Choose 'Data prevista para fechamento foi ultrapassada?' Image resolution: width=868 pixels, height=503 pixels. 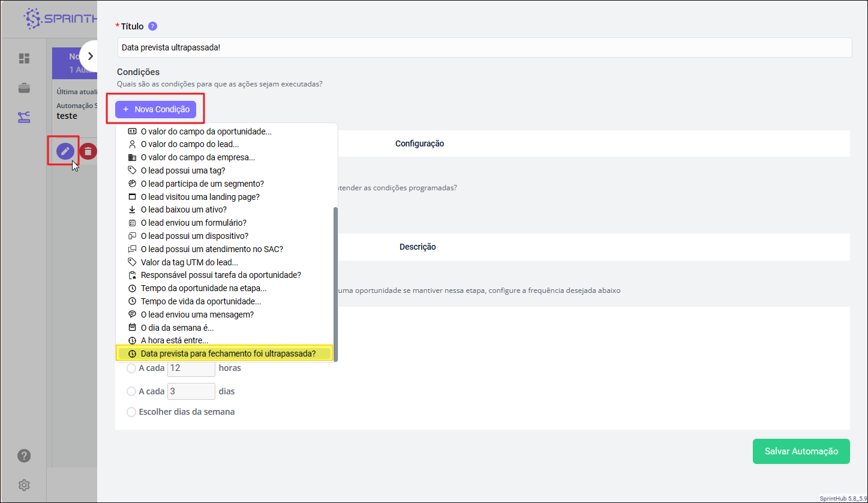227,354
